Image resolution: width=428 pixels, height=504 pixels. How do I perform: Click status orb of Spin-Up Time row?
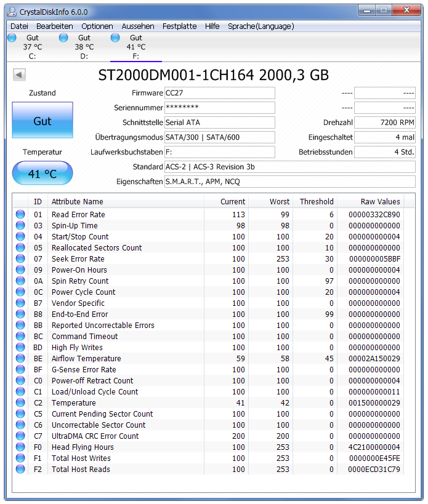point(20,225)
